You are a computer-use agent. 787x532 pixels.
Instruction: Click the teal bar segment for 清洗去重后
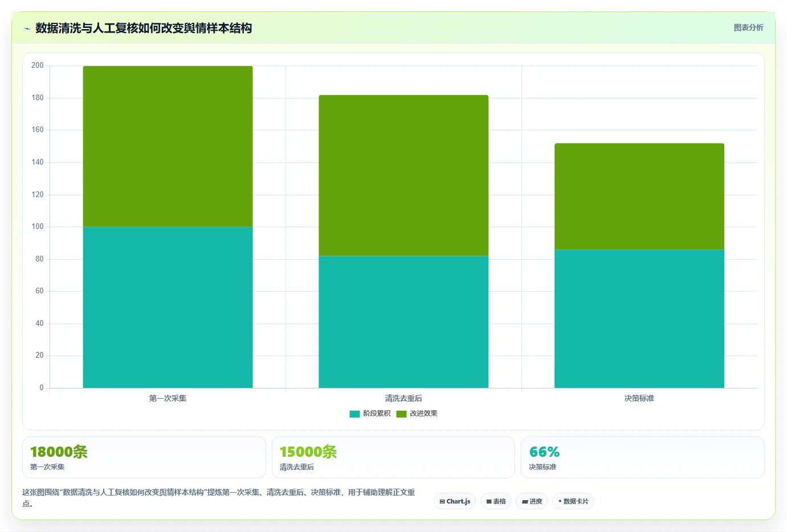coord(403,322)
